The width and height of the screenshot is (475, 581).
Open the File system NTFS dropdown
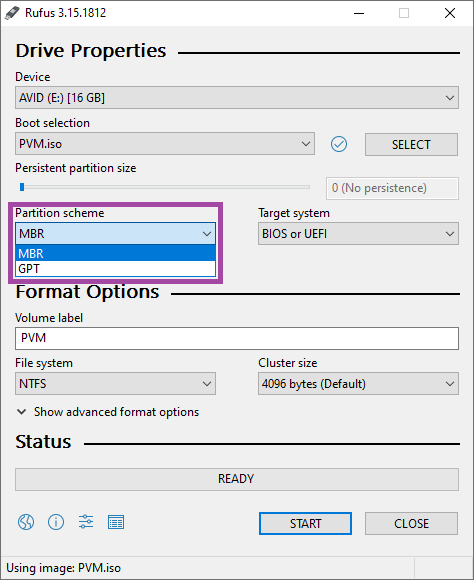pos(115,384)
